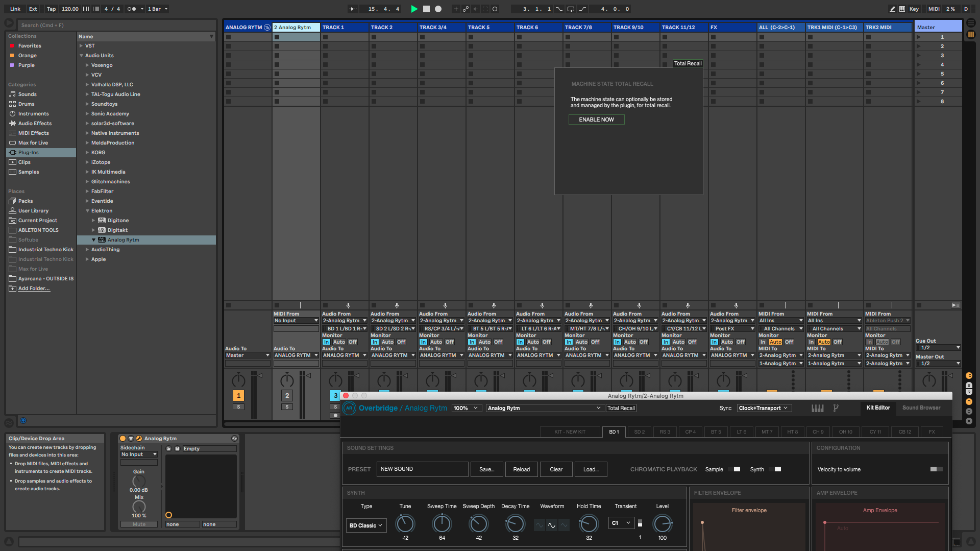Viewport: 980px width, 551px height.
Task: Start playback with the Play button
Action: pyautogui.click(x=414, y=9)
